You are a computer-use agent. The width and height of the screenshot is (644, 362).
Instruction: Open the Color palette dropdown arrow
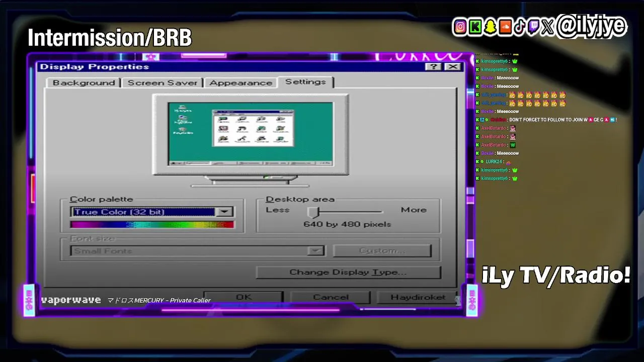[224, 212]
